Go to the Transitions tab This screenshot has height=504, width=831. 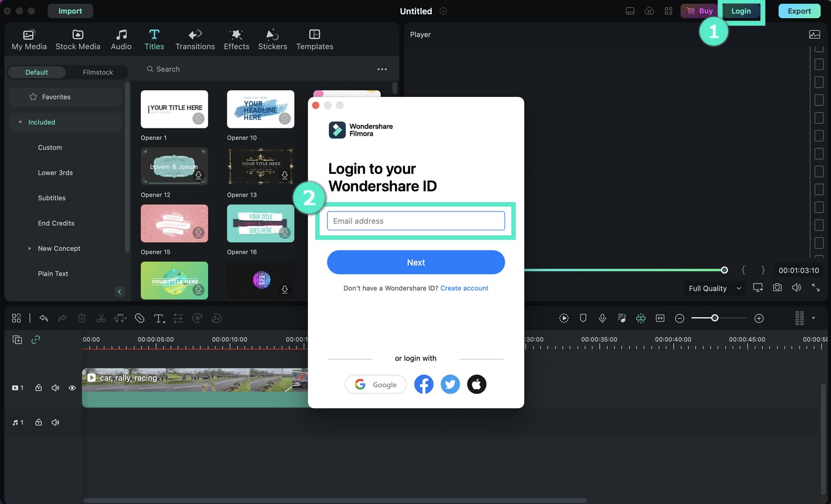[x=195, y=40]
